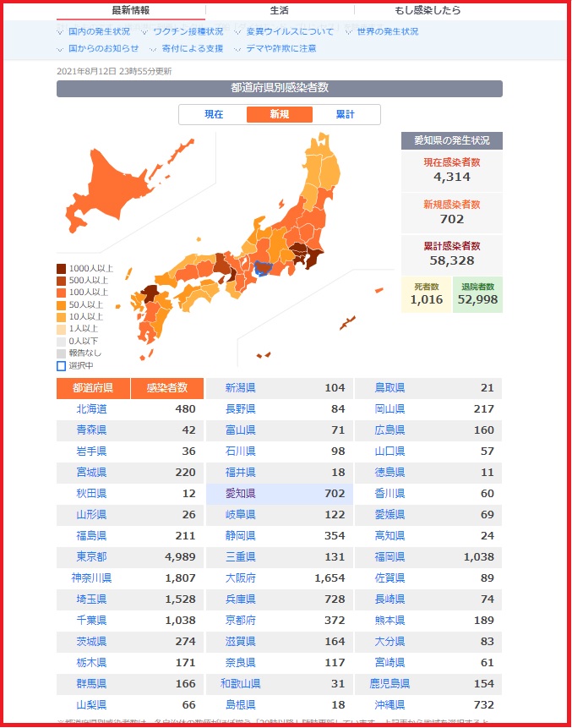Screen dimensions: 572x728
Task: Open 北海道 prefecture link
Action: 91,409
